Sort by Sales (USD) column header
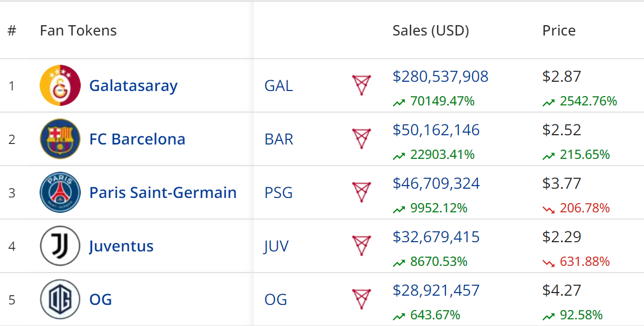Image resolution: width=644 pixels, height=326 pixels. (431, 30)
